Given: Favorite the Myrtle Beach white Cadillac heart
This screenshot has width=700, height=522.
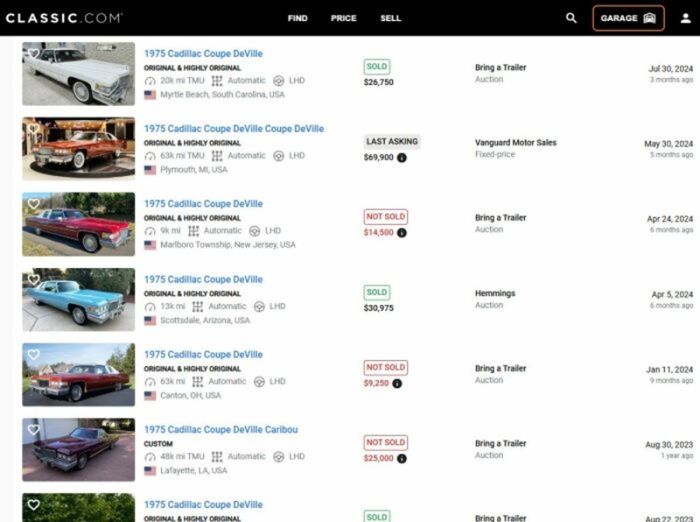Looking at the screenshot, I should [x=33, y=54].
